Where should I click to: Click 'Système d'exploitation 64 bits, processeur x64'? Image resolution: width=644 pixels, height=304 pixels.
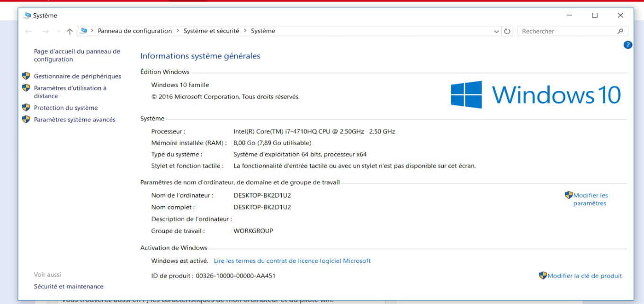click(x=300, y=154)
